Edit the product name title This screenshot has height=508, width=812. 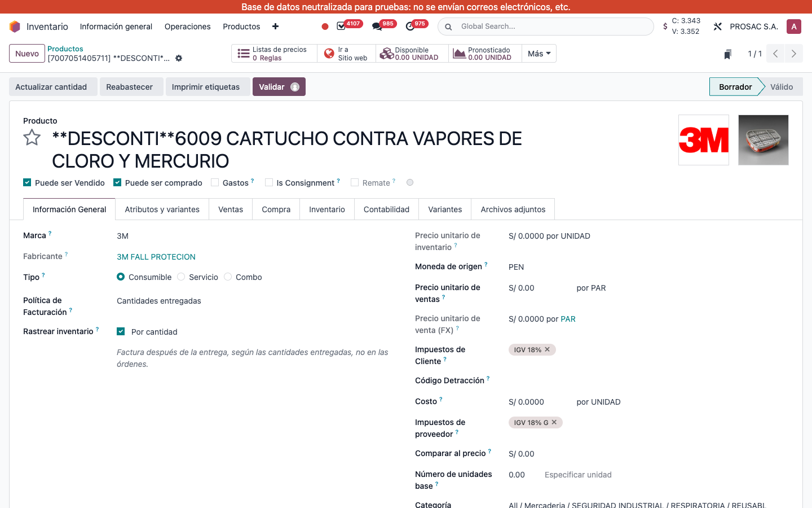(287, 150)
